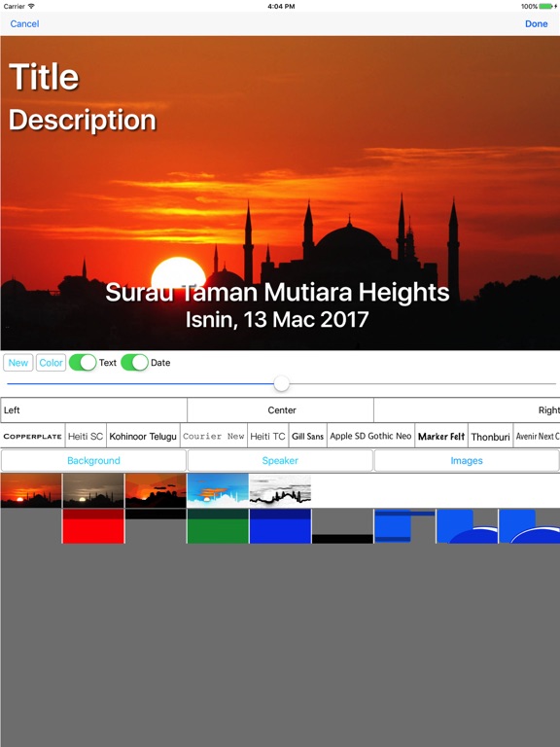Pick the green layout swatch
This screenshot has height=747, width=560.
218,526
